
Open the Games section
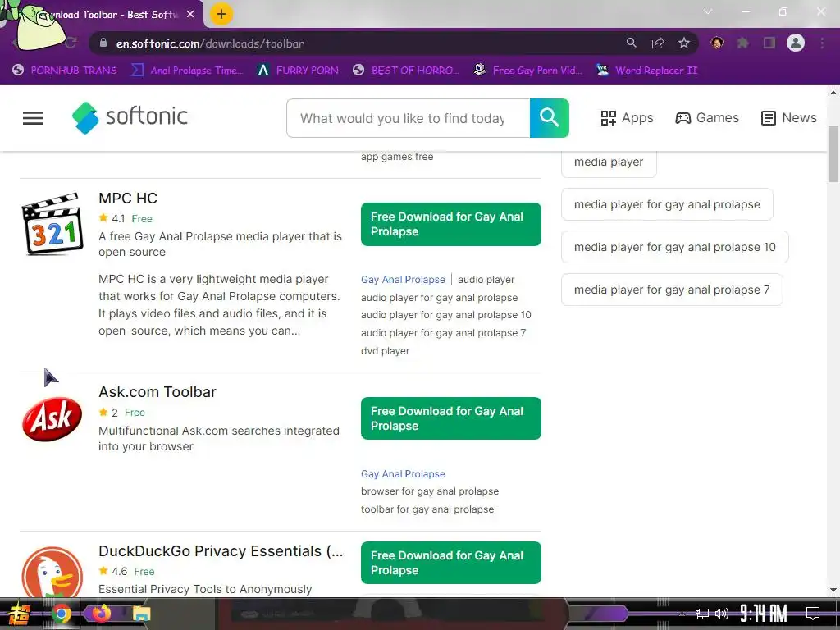[707, 118]
